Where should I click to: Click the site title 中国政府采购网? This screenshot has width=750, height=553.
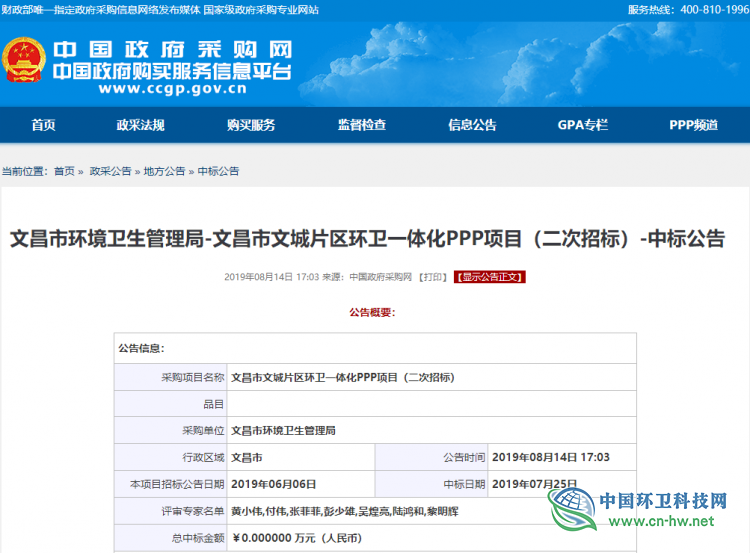coord(172,50)
